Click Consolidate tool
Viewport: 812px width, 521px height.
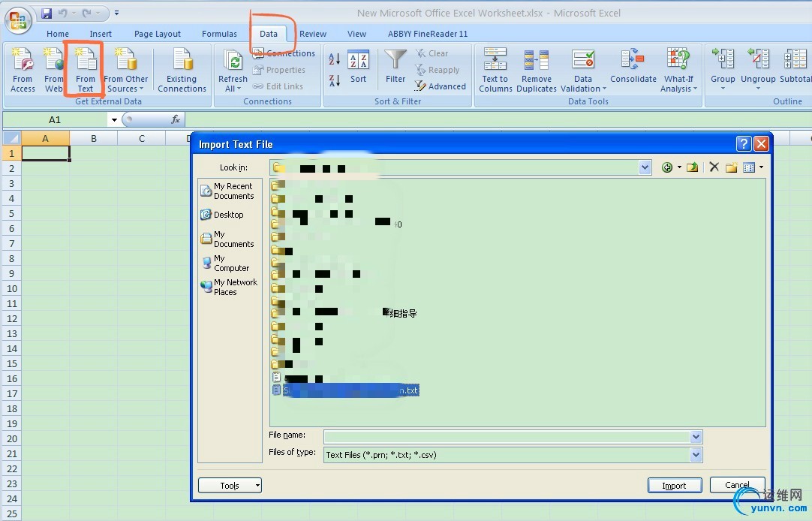click(633, 66)
